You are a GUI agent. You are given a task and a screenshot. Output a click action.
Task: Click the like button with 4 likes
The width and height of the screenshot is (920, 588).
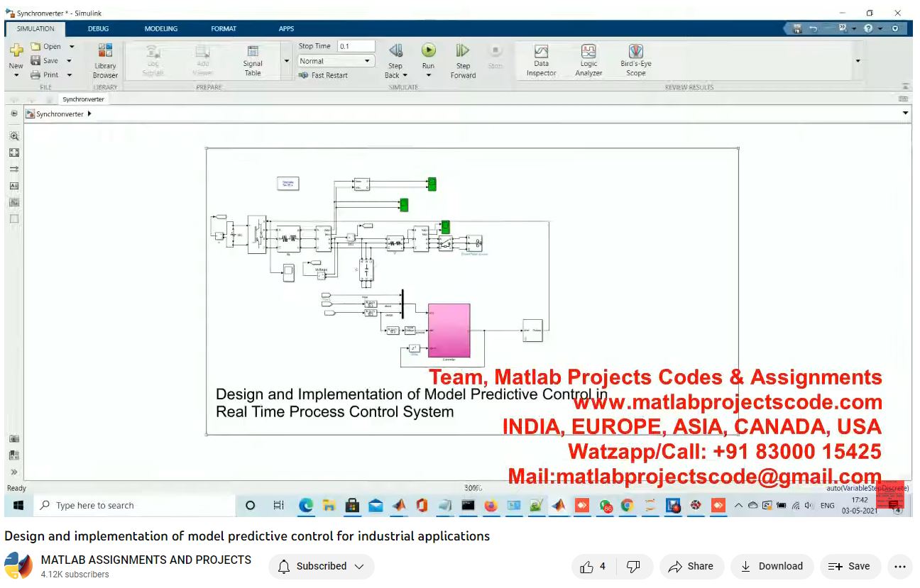tap(593, 566)
